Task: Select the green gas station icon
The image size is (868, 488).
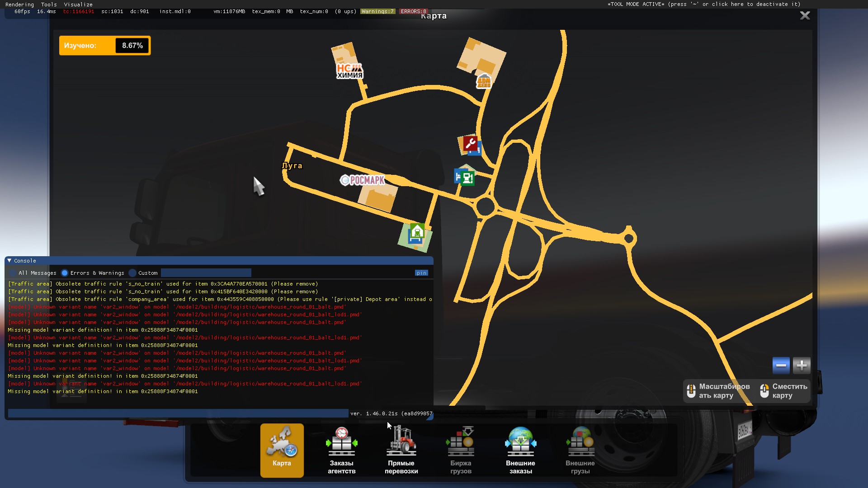Action: coord(467,178)
